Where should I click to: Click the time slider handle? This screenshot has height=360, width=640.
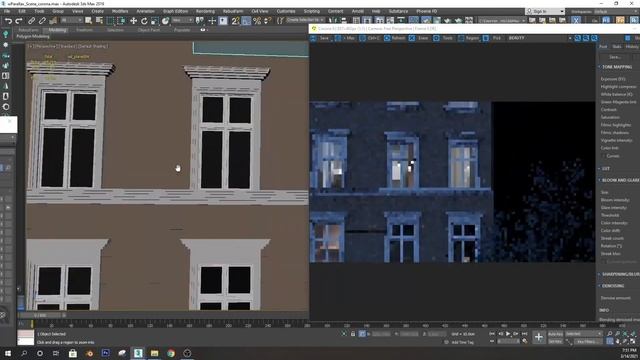point(40,315)
